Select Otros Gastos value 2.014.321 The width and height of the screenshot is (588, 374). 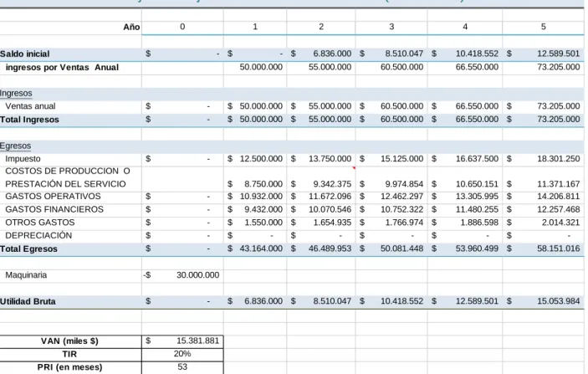click(560, 223)
